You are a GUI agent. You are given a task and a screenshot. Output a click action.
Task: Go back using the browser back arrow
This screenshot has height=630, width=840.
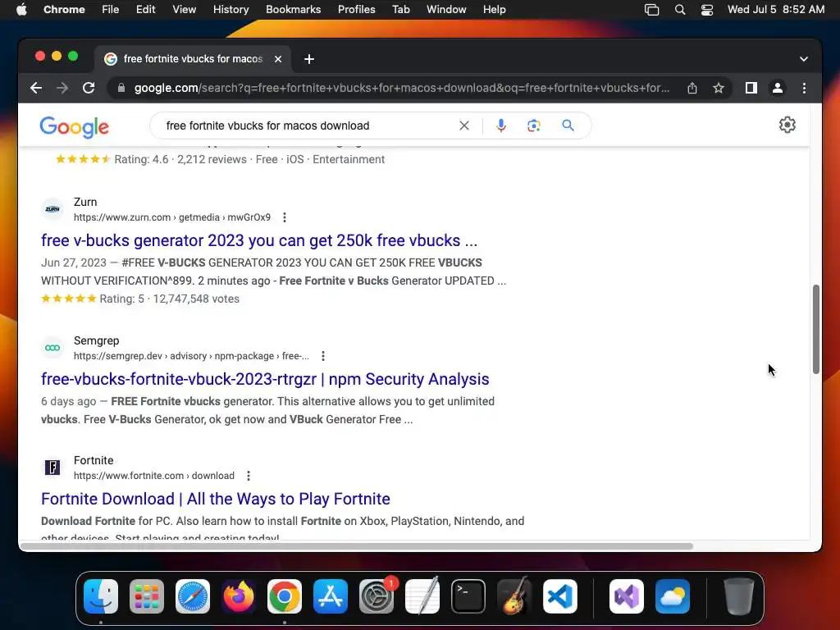[x=36, y=88]
